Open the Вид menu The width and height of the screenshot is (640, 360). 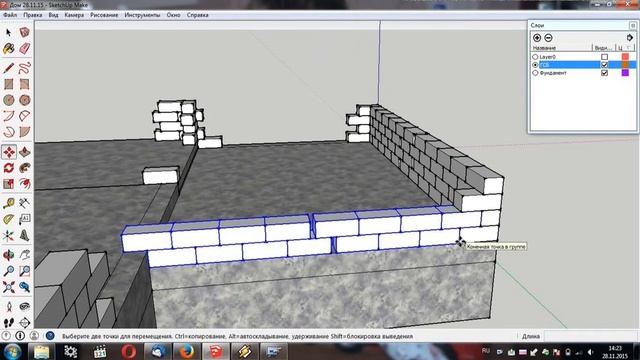(53, 15)
